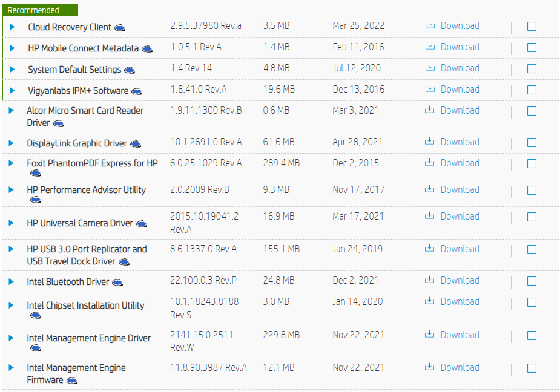Image resolution: width=560 pixels, height=392 pixels.
Task: Select the Intel Chipset Installation Utility checkbox
Action: tap(532, 302)
